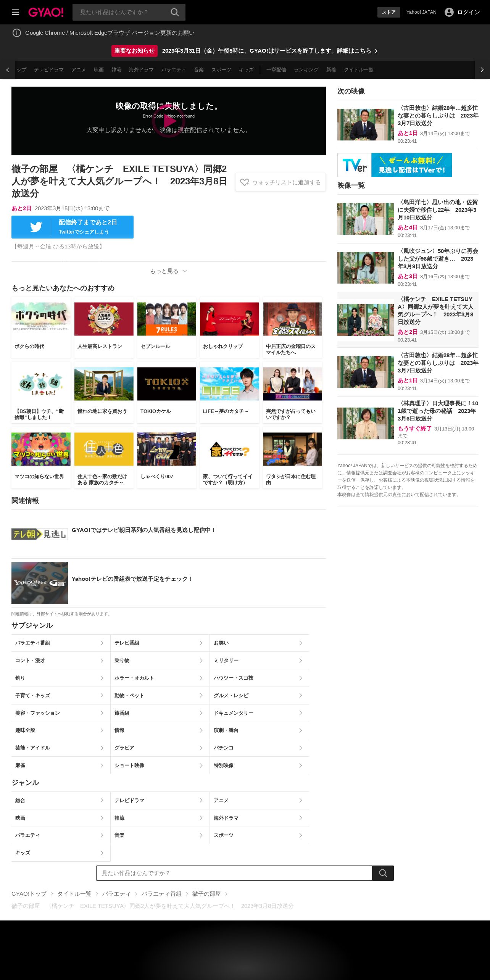
Task: Open 麻雀 subgenre row
Action: point(61,766)
